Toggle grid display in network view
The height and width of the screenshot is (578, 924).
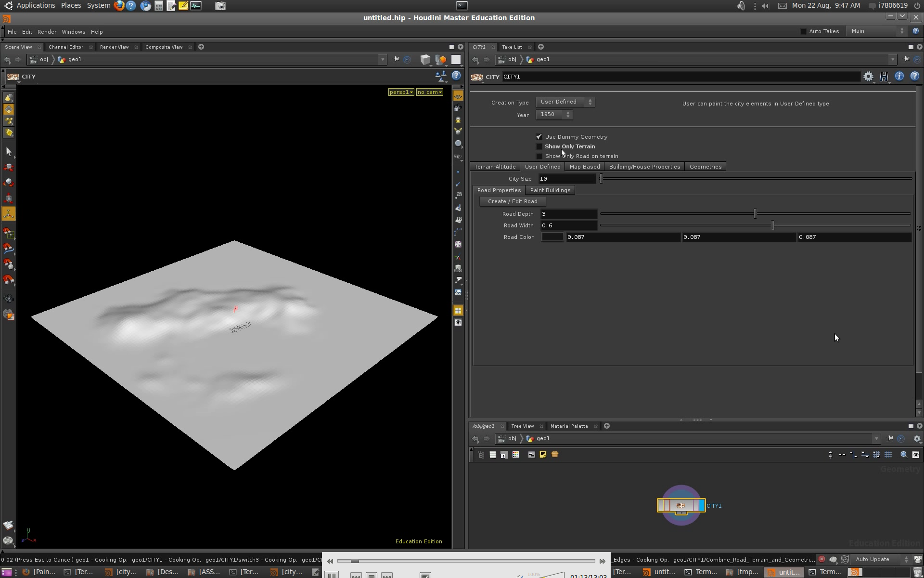(x=888, y=455)
